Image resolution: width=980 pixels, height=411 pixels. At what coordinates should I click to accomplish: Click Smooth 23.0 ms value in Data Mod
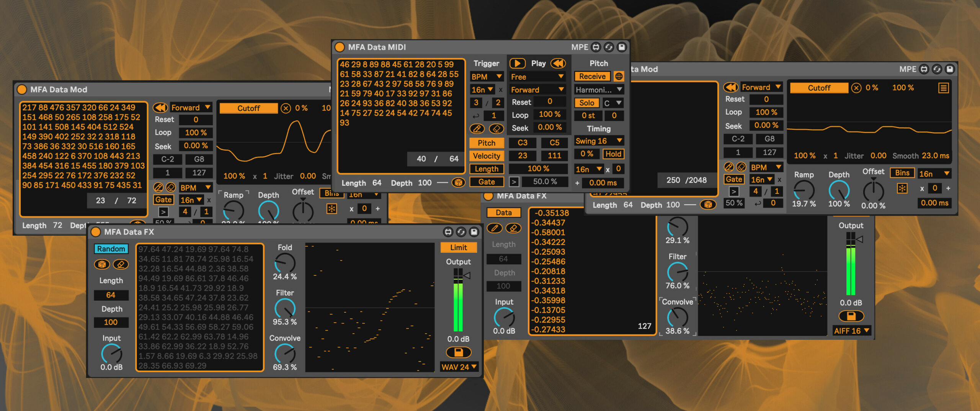(x=935, y=156)
